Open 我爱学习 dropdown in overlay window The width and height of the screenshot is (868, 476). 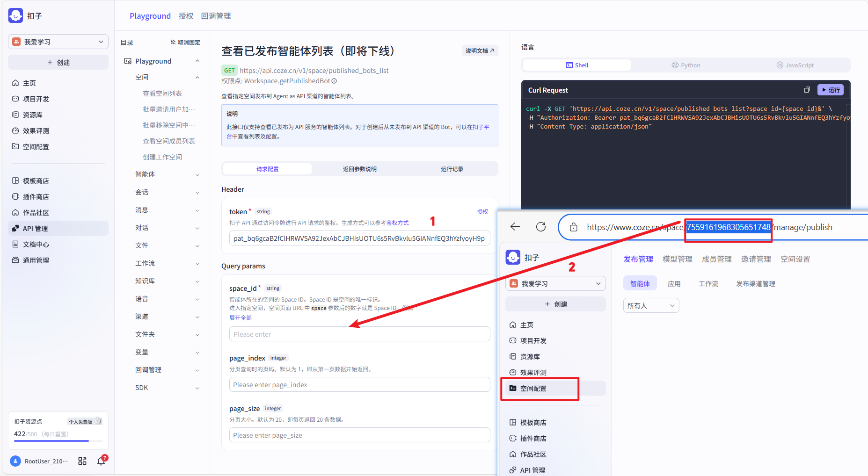(x=555, y=283)
